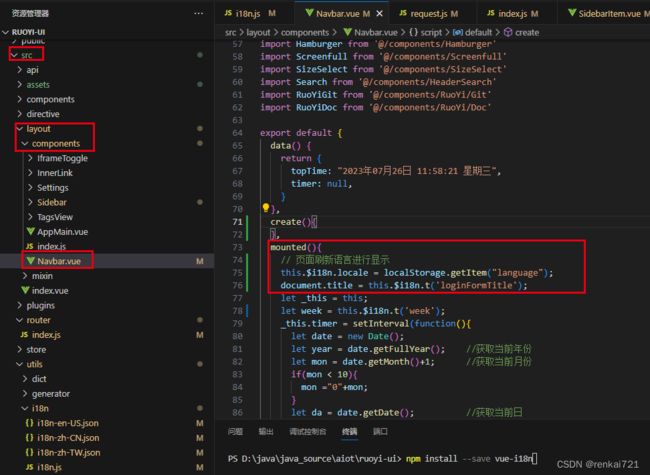Collapse the layout folder

tap(19, 128)
